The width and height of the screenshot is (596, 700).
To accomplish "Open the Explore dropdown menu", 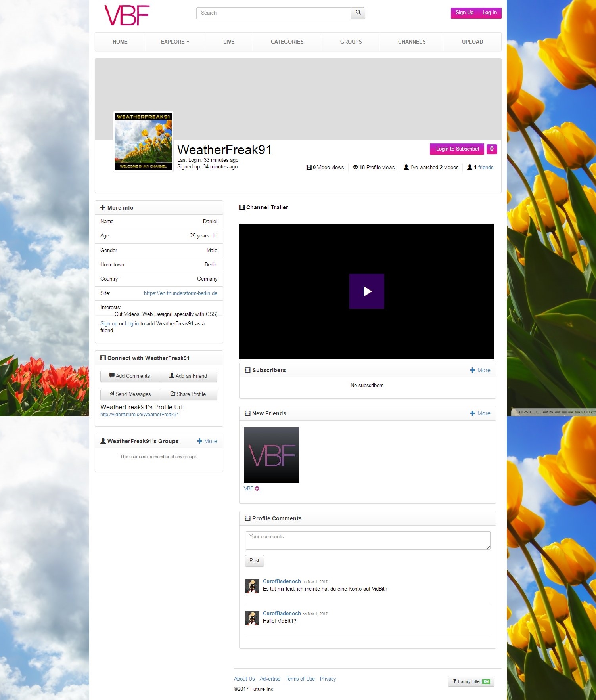I will [175, 42].
